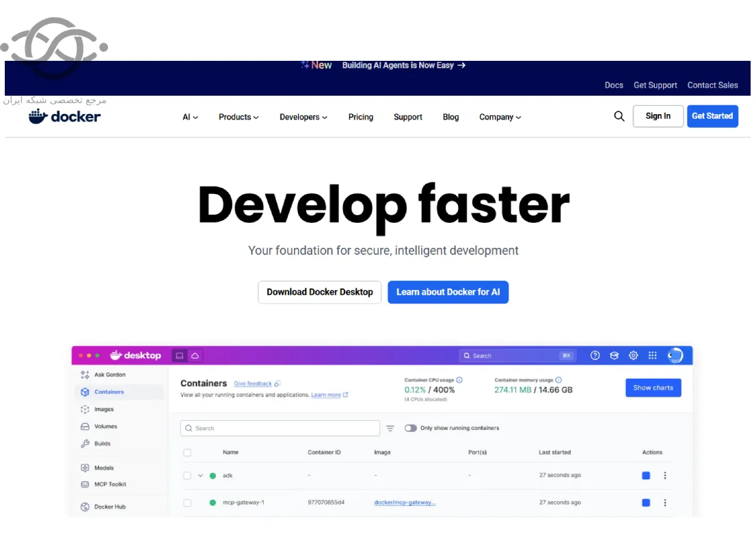This screenshot has width=756, height=553.
Task: Click the local window mode icon beside desktop logo
Action: pyautogui.click(x=179, y=356)
